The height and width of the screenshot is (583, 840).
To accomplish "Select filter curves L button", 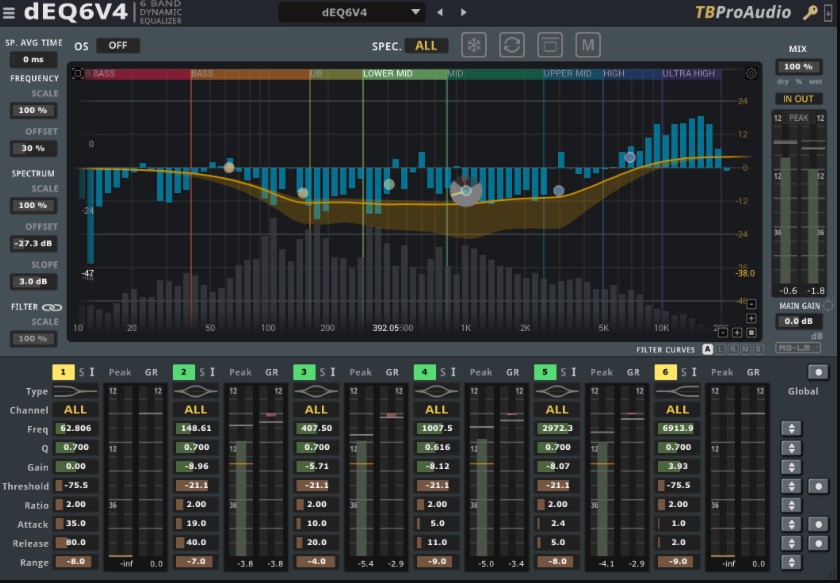I will pos(721,349).
